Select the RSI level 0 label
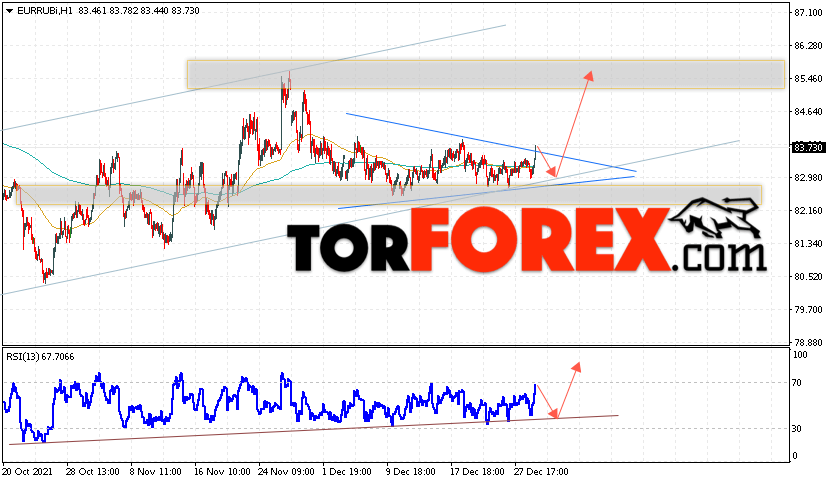The height and width of the screenshot is (483, 830). (795, 456)
